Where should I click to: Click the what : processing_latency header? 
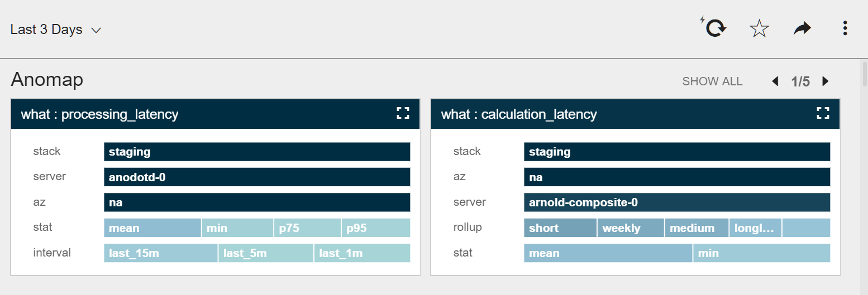tap(99, 114)
